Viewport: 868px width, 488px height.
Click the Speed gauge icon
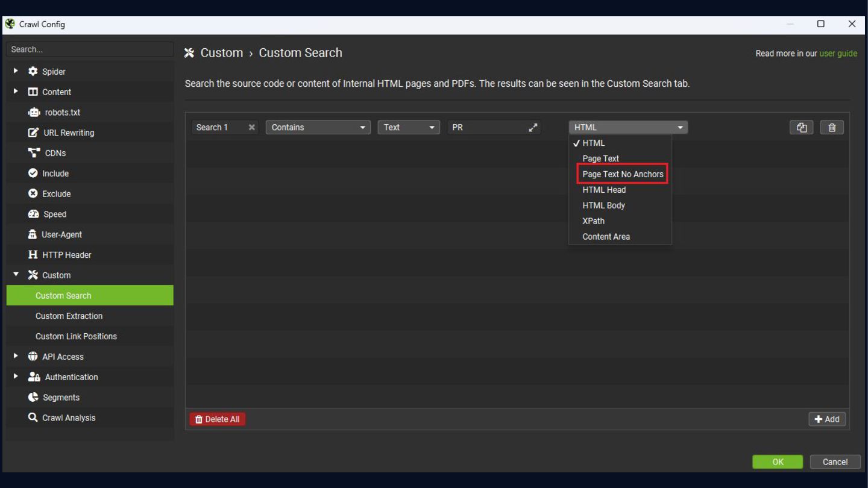(33, 214)
